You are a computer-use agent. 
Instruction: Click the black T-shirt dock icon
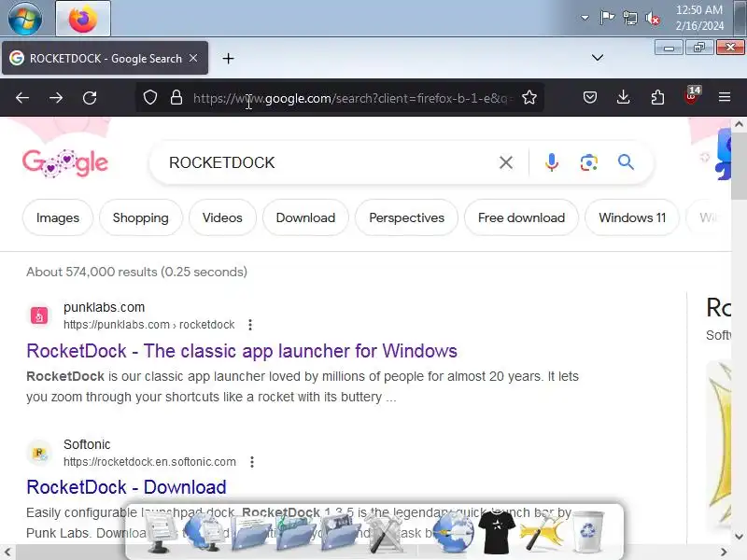pos(497,533)
